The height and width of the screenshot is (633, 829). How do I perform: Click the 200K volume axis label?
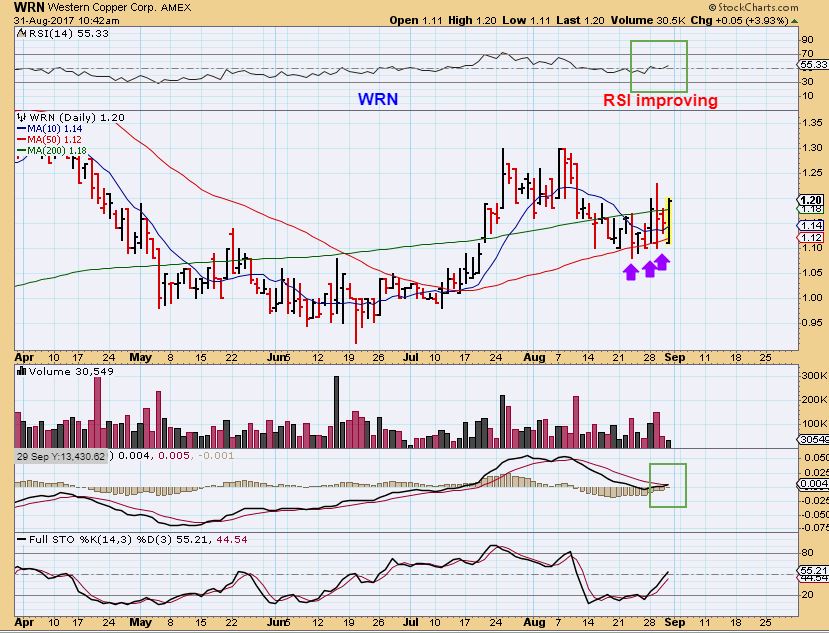[x=814, y=400]
